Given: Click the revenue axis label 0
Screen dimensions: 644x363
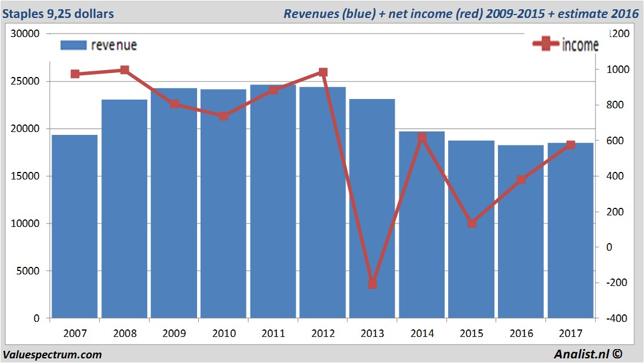Looking at the screenshot, I should [37, 318].
